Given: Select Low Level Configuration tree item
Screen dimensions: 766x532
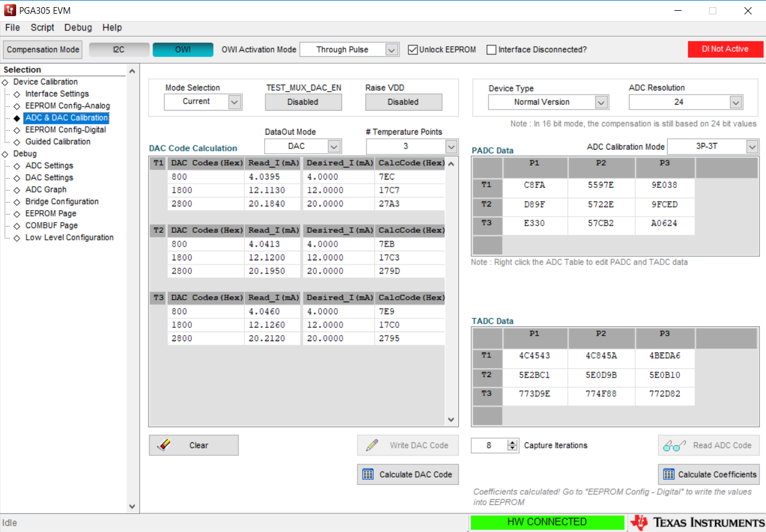Looking at the screenshot, I should pos(69,238).
